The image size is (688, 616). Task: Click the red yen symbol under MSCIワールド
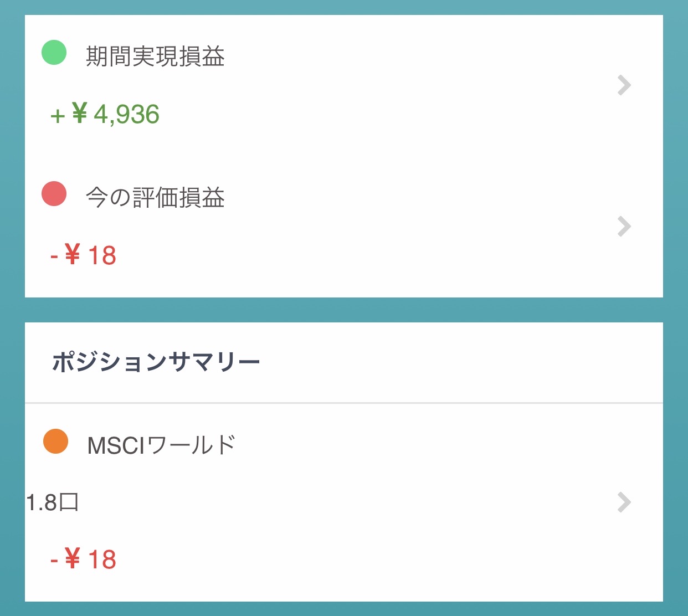pyautogui.click(x=73, y=558)
